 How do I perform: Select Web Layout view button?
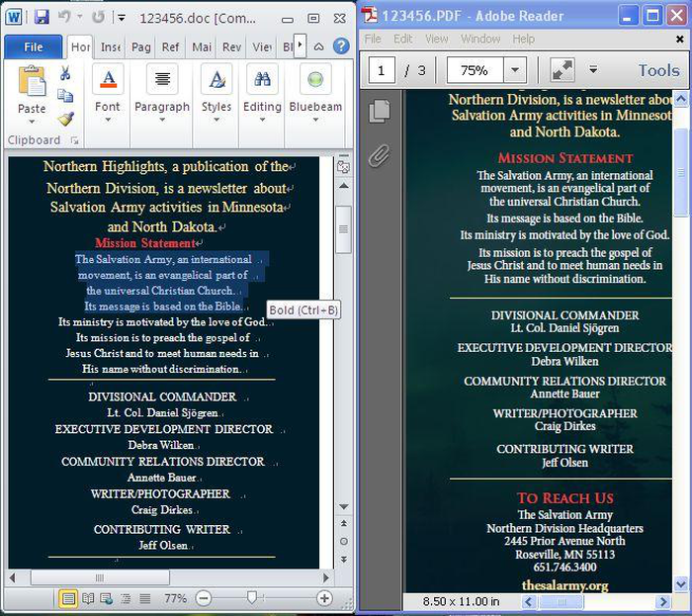point(107,599)
